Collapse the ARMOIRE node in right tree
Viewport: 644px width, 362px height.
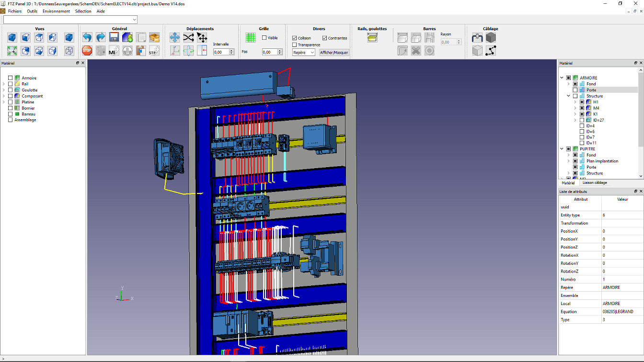pos(562,78)
